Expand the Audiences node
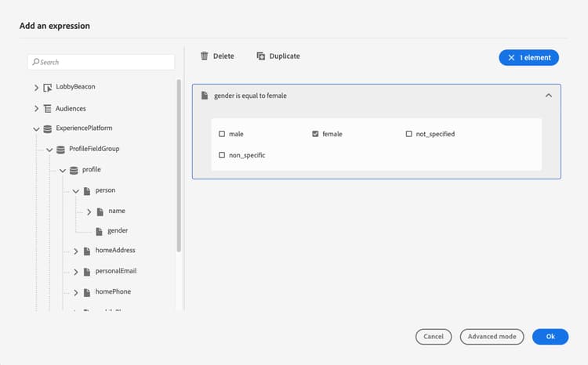The height and width of the screenshot is (365, 588). pos(36,109)
